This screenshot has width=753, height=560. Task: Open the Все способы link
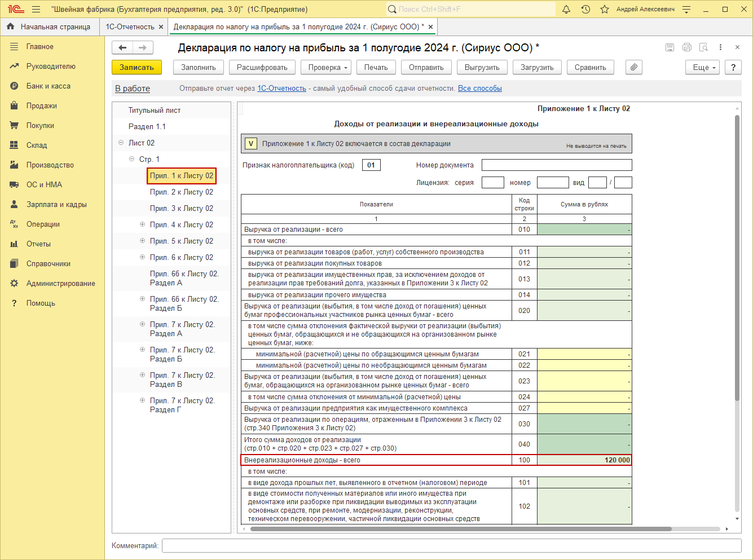[480, 89]
